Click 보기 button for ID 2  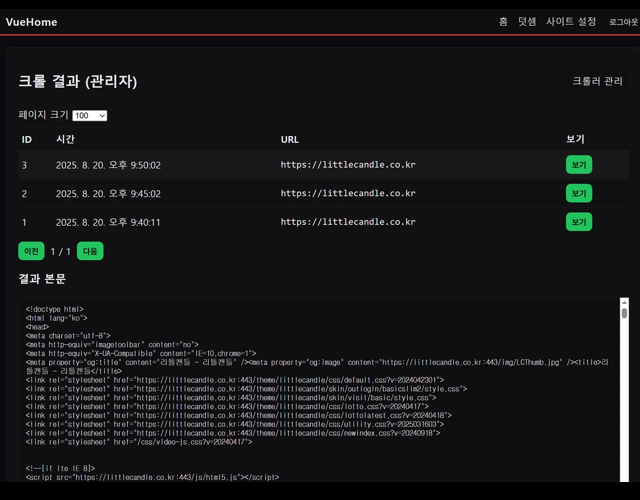point(579,193)
